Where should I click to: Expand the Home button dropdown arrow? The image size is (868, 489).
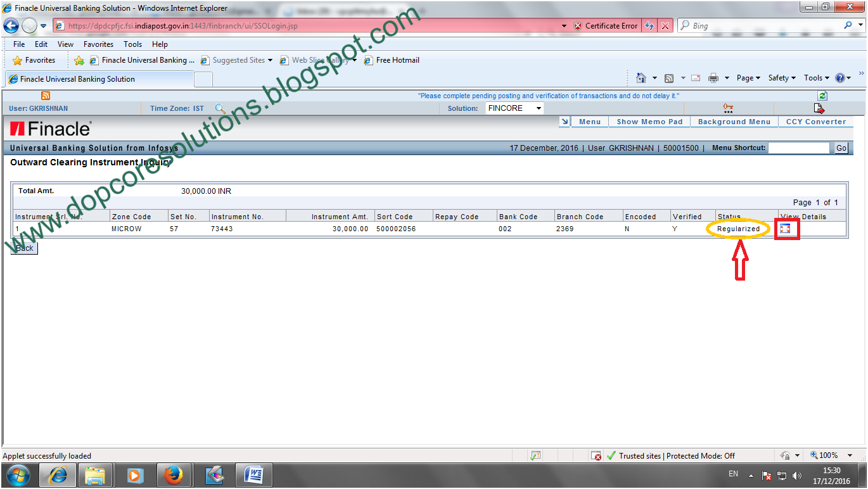click(654, 78)
